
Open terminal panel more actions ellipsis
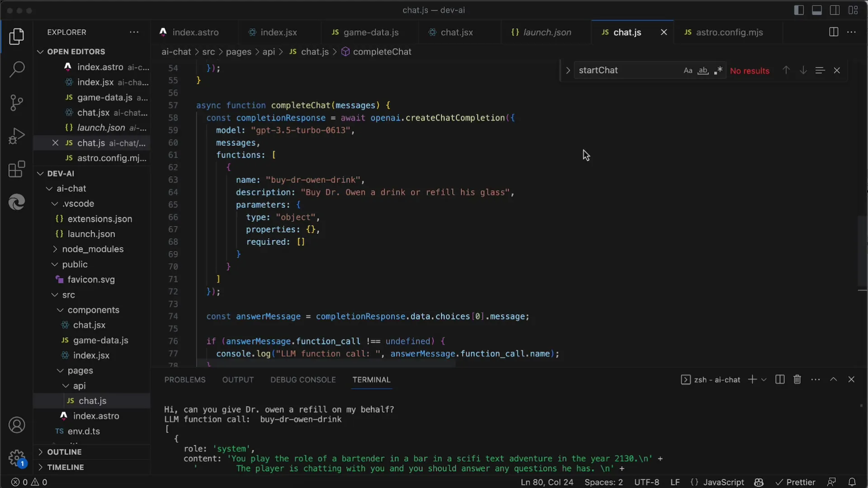tap(816, 380)
